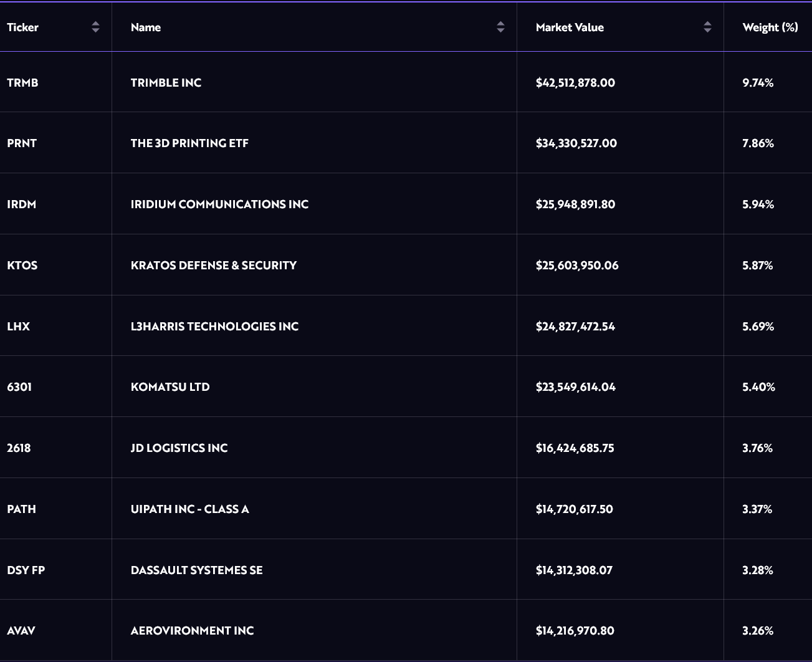
Task: Sort the table by Name column arrows
Action: coord(500,27)
